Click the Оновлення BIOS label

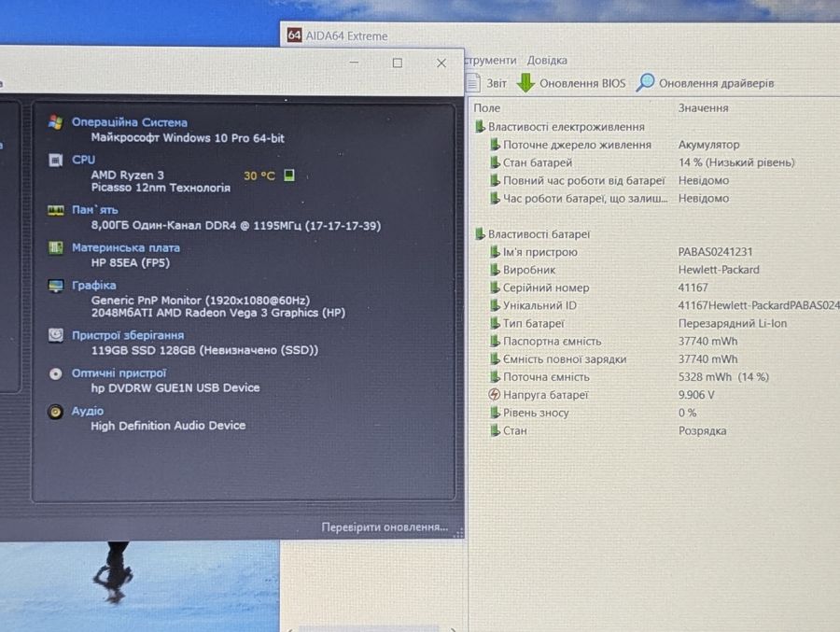[x=582, y=84]
